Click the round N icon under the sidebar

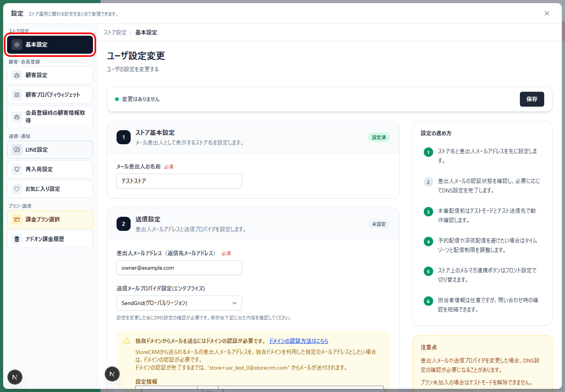point(15,377)
